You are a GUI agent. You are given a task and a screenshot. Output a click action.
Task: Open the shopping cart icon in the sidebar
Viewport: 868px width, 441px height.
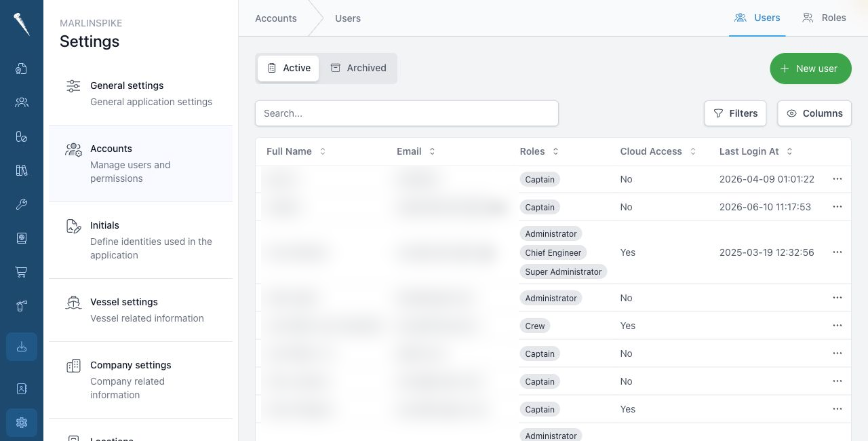(22, 272)
